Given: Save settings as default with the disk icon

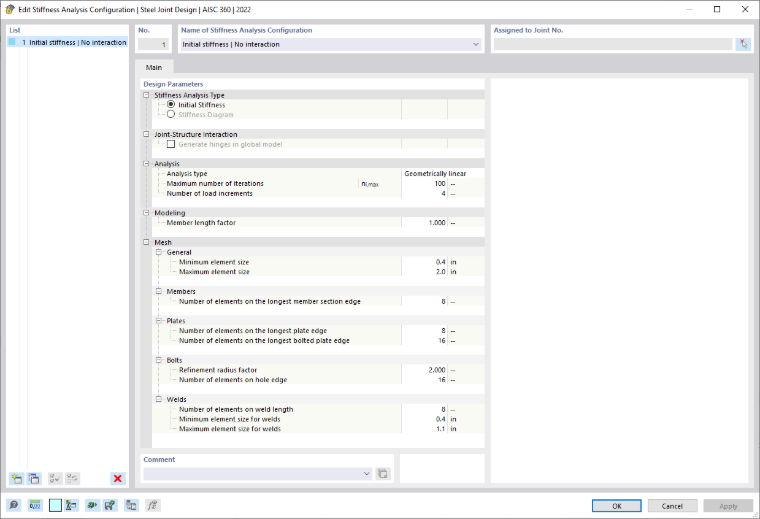Looking at the screenshot, I should click(110, 505).
